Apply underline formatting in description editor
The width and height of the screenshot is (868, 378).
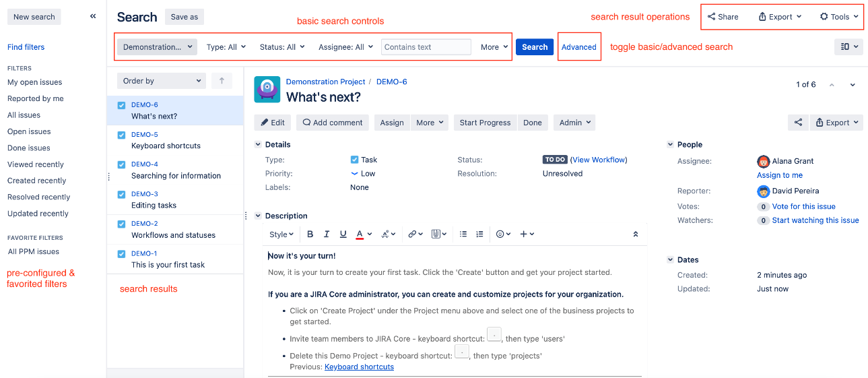click(343, 234)
